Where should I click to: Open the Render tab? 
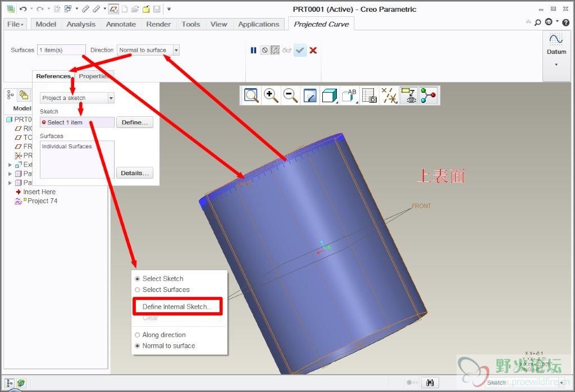click(x=158, y=24)
